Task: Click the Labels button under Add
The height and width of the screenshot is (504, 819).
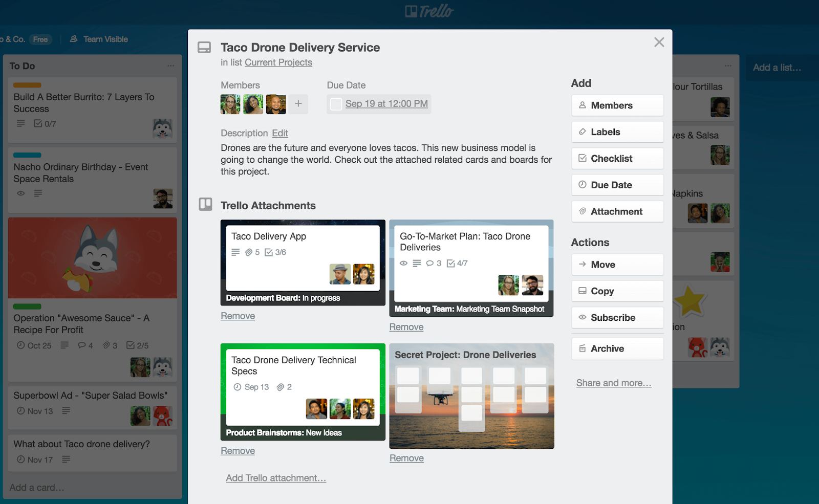Action: click(617, 132)
